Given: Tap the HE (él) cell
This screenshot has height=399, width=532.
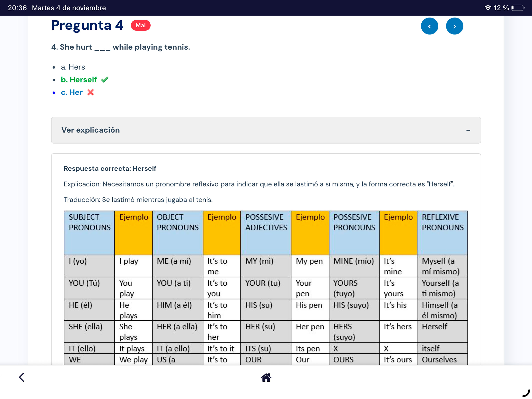Looking at the screenshot, I should pos(89,310).
